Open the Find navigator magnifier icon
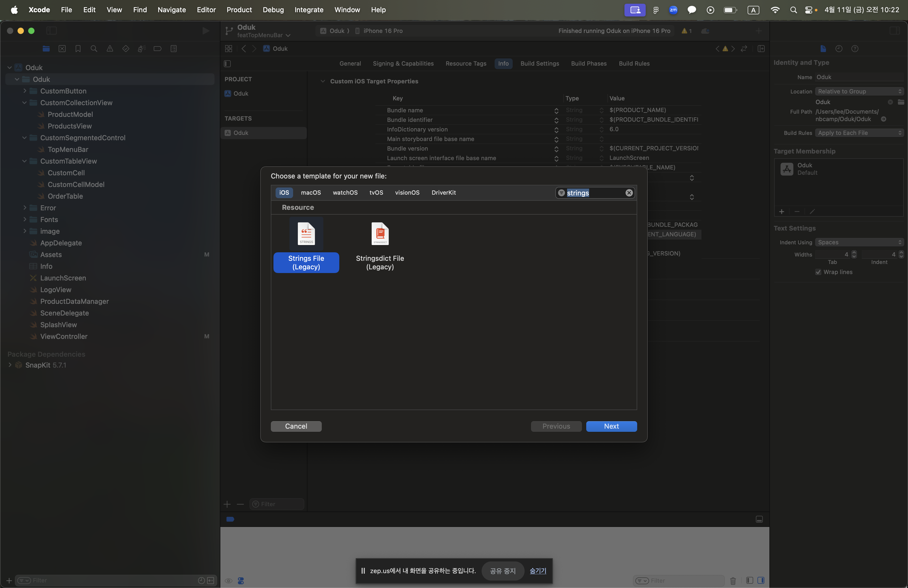This screenshot has width=908, height=588. pos(94,48)
